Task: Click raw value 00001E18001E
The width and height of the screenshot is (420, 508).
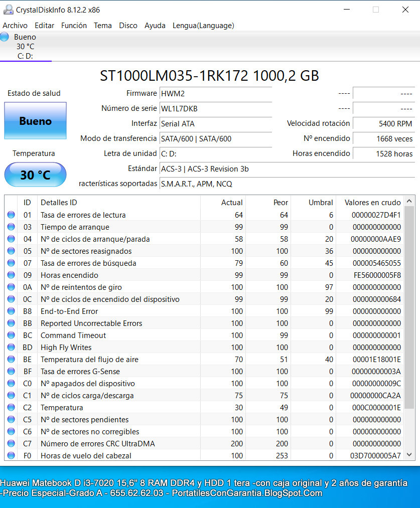Action: click(376, 359)
